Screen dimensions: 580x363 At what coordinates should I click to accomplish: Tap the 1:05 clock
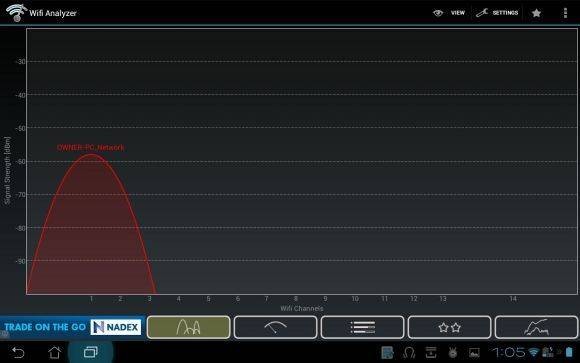(509, 352)
